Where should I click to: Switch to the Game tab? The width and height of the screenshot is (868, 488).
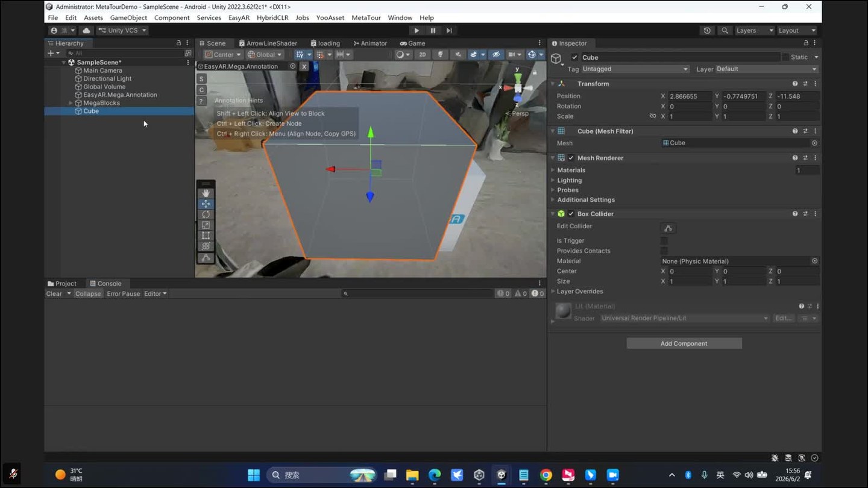click(x=412, y=43)
